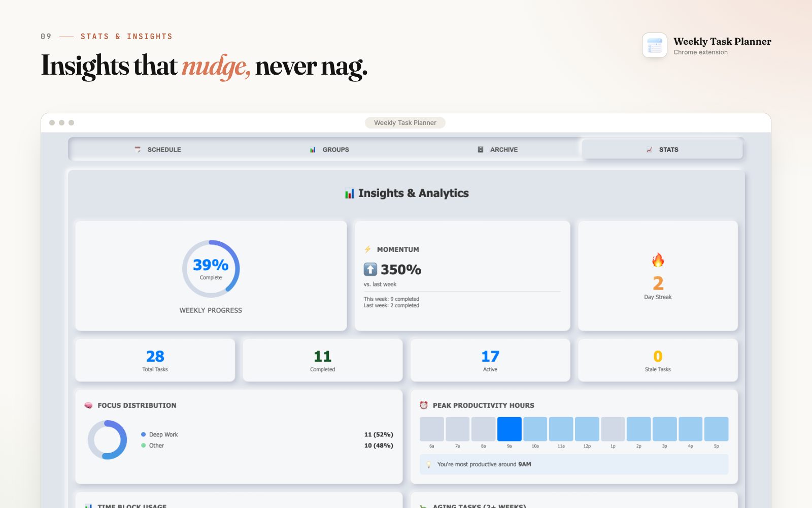Open the Archive tab

pyautogui.click(x=497, y=149)
